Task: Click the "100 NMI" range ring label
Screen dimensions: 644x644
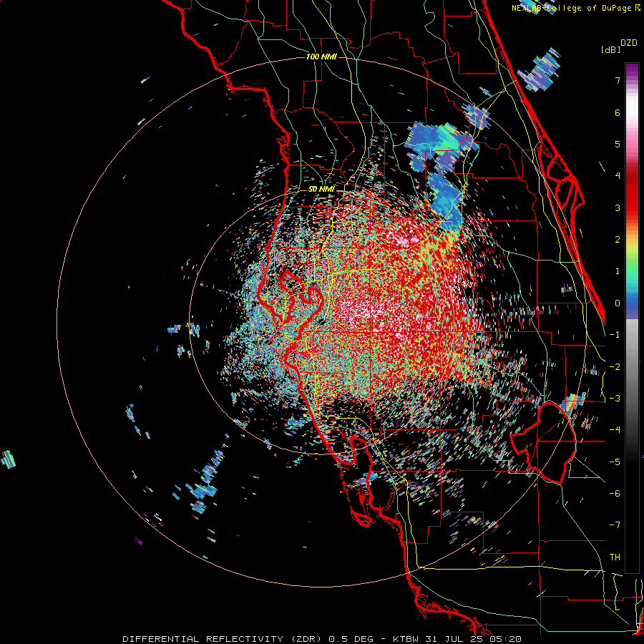Action: (x=321, y=57)
